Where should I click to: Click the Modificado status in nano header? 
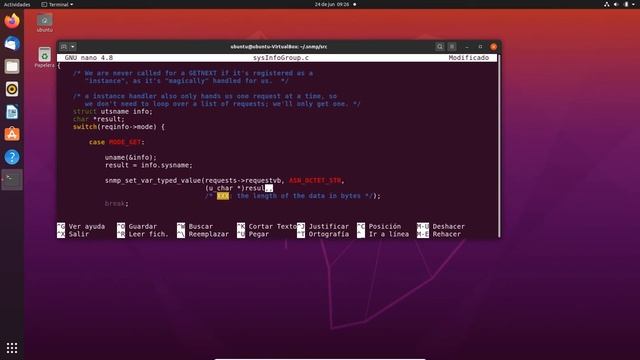tap(469, 58)
